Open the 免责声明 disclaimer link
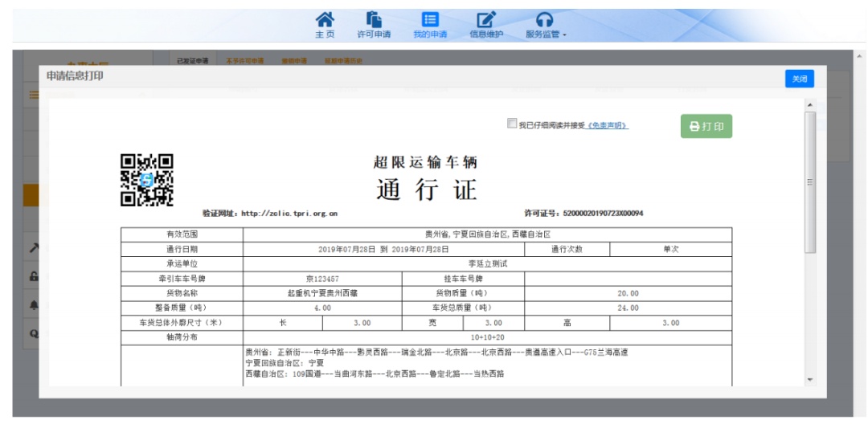The width and height of the screenshot is (868, 428). 608,125
